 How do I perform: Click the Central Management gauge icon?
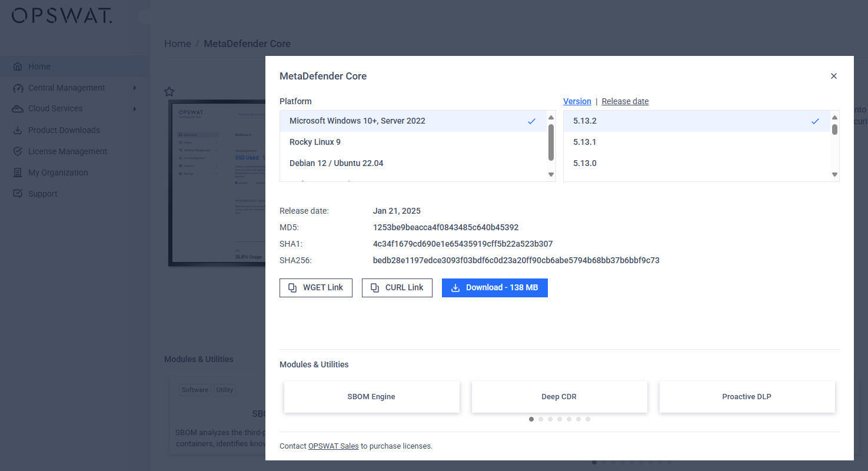[18, 88]
